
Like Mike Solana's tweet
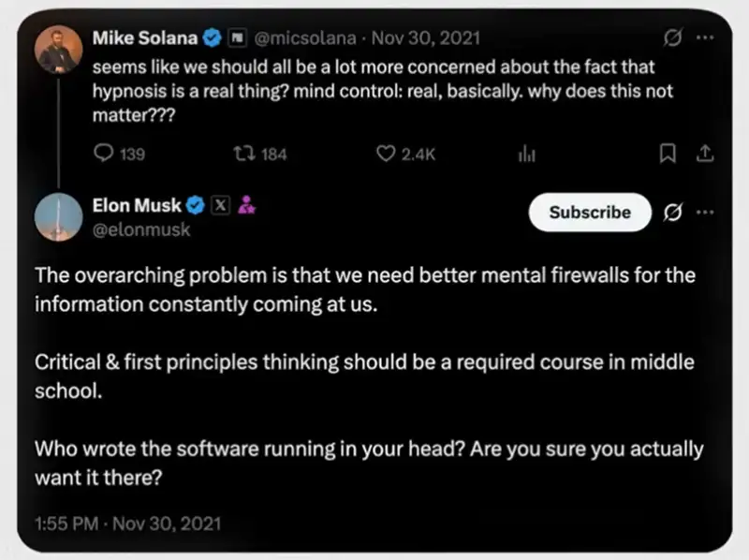[385, 155]
